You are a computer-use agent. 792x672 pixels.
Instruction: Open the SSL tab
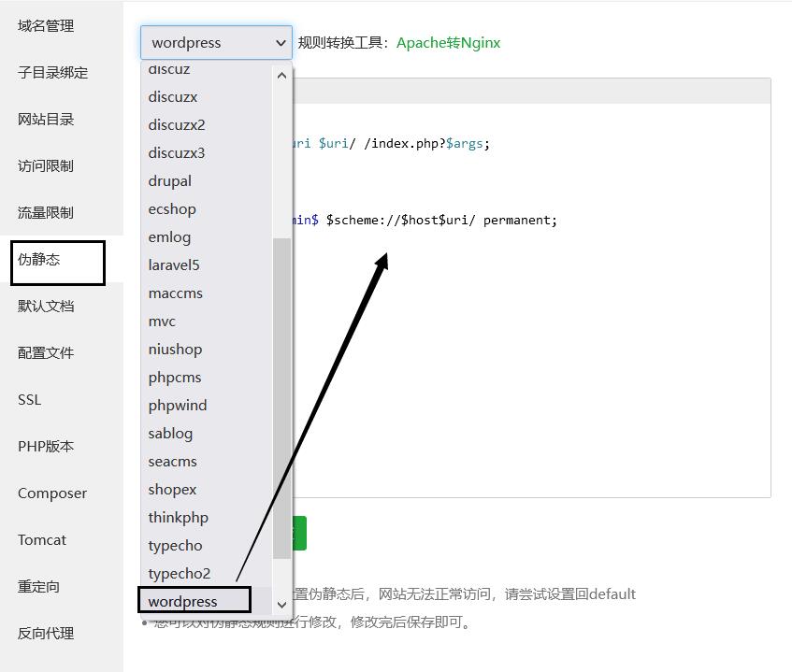30,399
